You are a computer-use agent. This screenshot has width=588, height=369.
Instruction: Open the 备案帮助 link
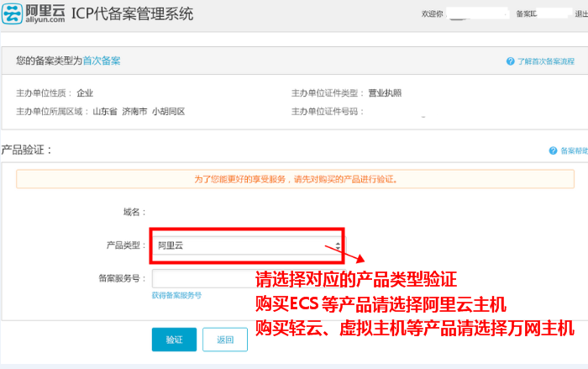tap(574, 151)
